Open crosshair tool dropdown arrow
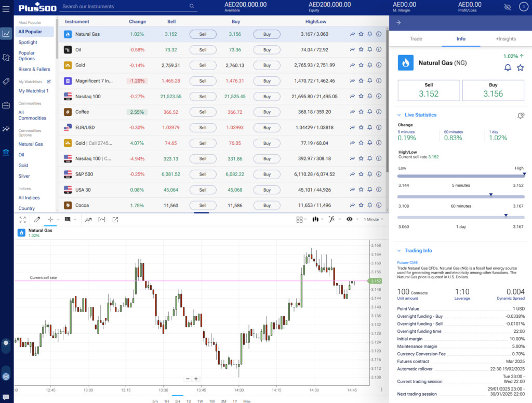The image size is (532, 403). [58, 220]
